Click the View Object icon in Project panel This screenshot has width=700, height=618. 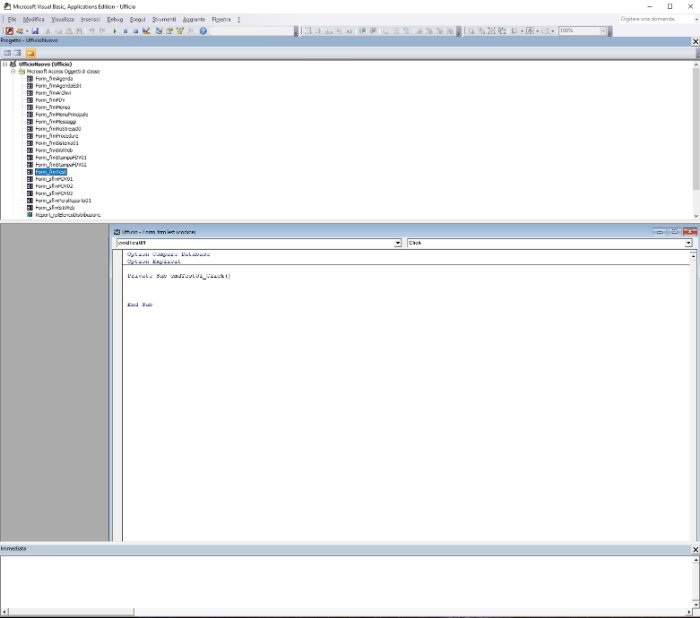(18, 52)
